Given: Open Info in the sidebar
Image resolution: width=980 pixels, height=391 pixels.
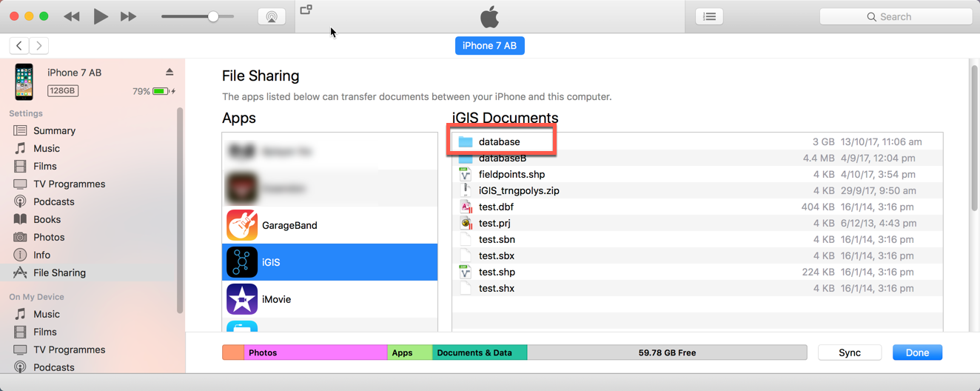Looking at the screenshot, I should [41, 255].
